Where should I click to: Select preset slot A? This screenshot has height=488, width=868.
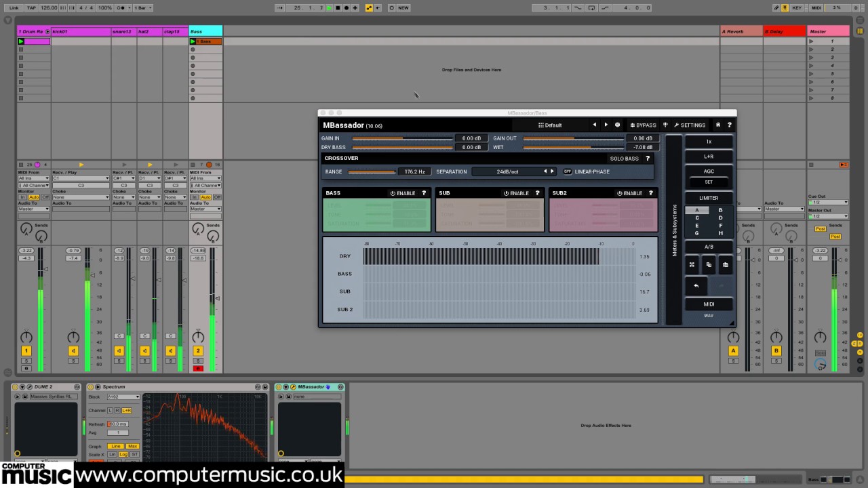point(696,211)
